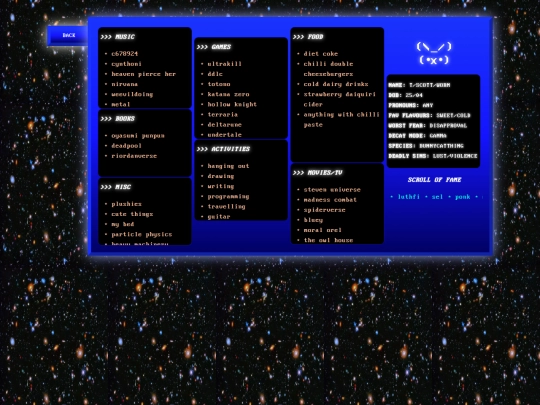Image resolution: width=540 pixels, height=405 pixels.
Task: Select 'steven universe' in movies/tv list
Action: point(332,190)
